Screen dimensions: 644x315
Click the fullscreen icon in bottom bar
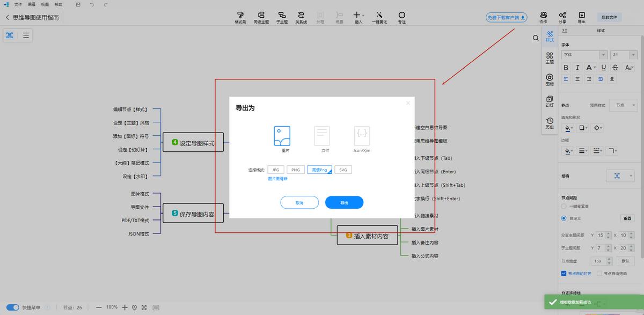coord(144,307)
